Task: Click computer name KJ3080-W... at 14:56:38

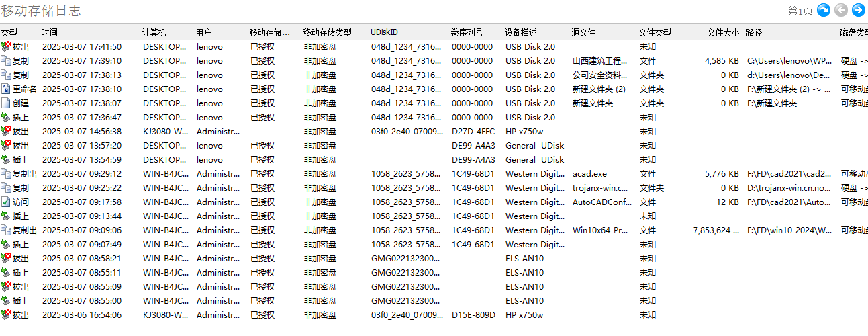Action: pos(165,131)
